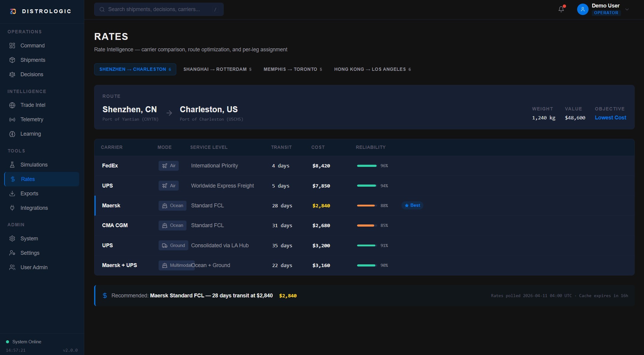This screenshot has height=355, width=644.
Task: Click the UPS Worldwide Express Air badge
Action: [169, 186]
